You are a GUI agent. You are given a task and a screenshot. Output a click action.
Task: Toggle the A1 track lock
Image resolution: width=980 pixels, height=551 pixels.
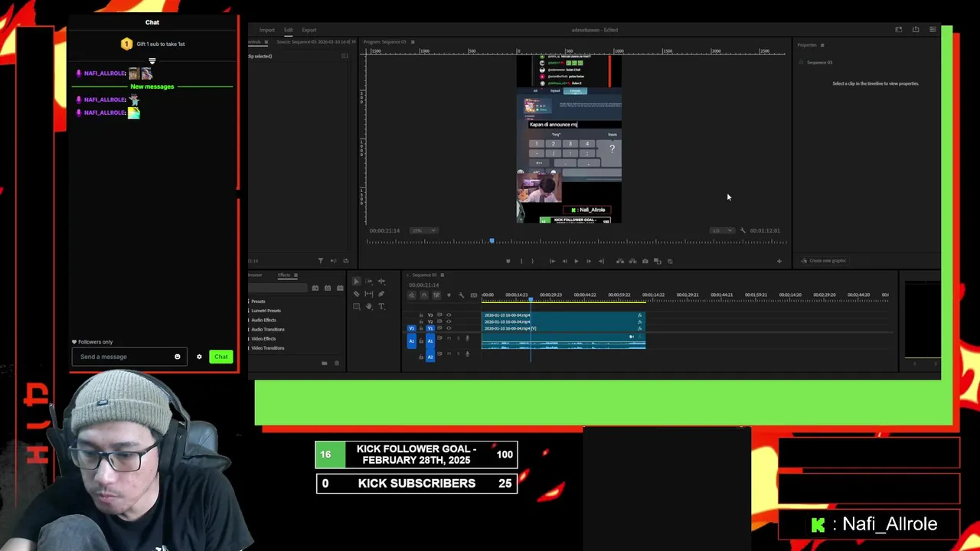point(421,341)
